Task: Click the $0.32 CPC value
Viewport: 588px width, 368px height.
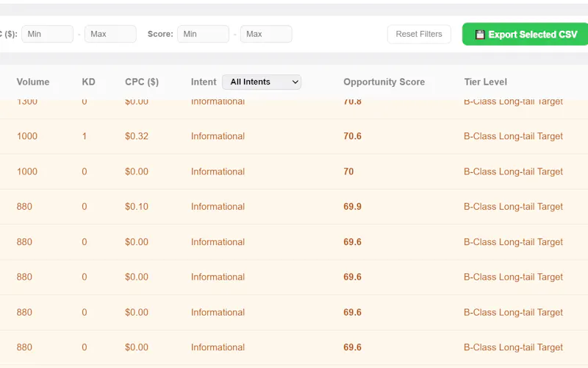Action: pyautogui.click(x=137, y=136)
